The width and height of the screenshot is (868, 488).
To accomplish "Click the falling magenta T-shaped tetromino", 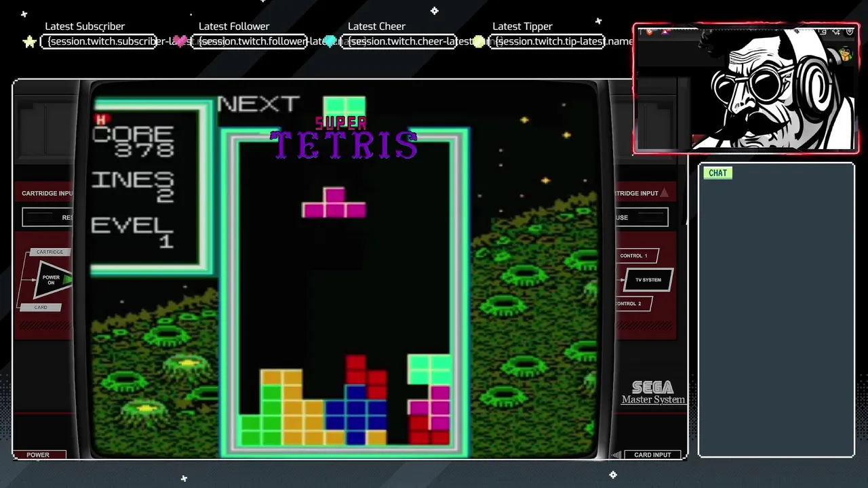I will click(334, 203).
